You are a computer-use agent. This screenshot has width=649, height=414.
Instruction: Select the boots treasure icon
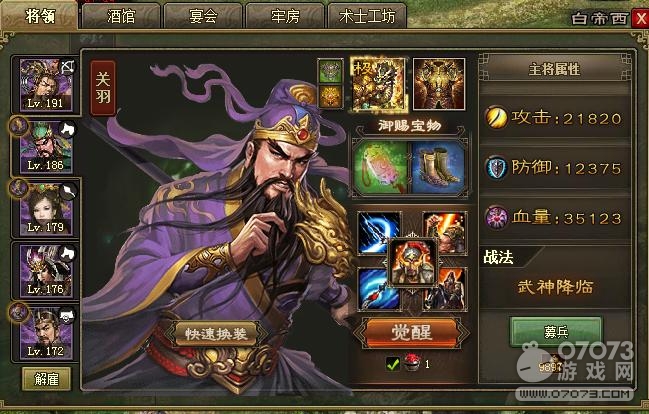(x=438, y=167)
